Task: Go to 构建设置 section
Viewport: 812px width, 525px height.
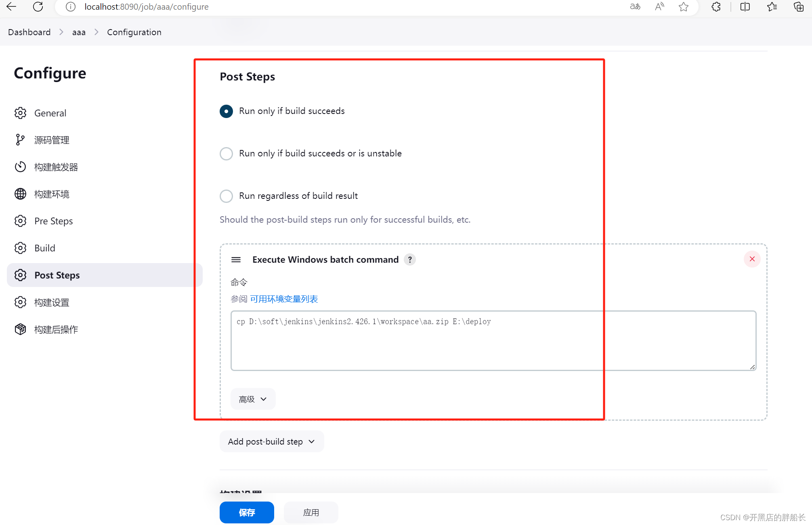Action: [x=105, y=302]
